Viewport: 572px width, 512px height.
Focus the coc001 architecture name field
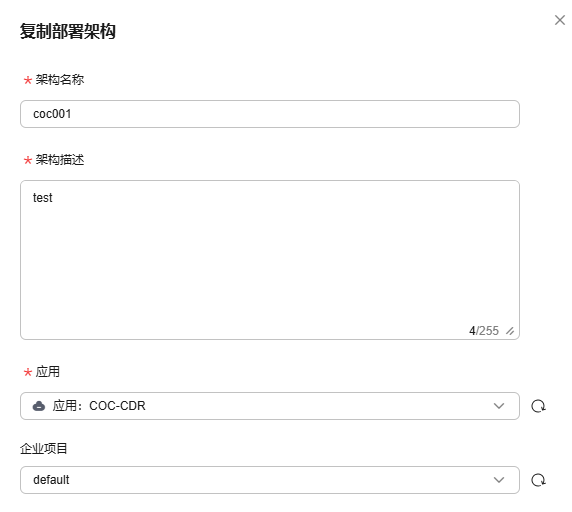[x=270, y=114]
